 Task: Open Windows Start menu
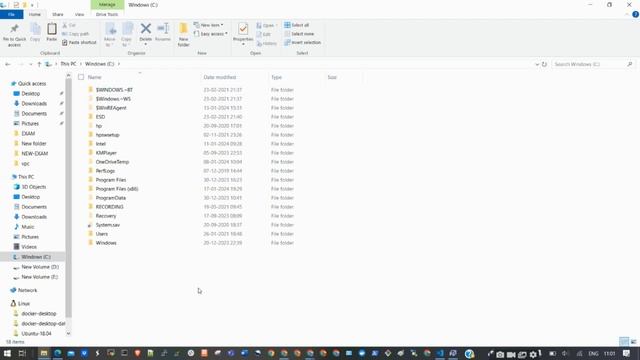point(7,353)
